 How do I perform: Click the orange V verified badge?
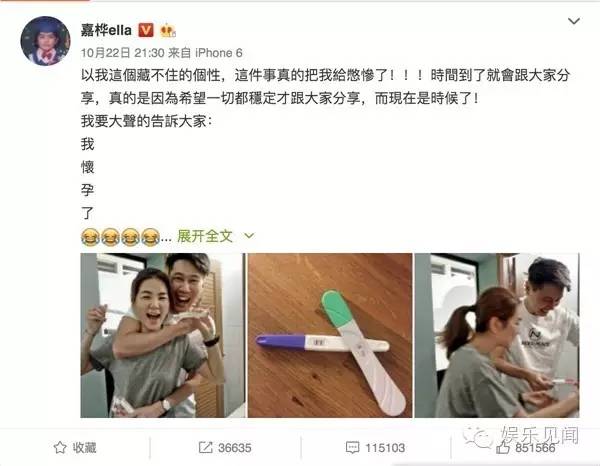(146, 30)
